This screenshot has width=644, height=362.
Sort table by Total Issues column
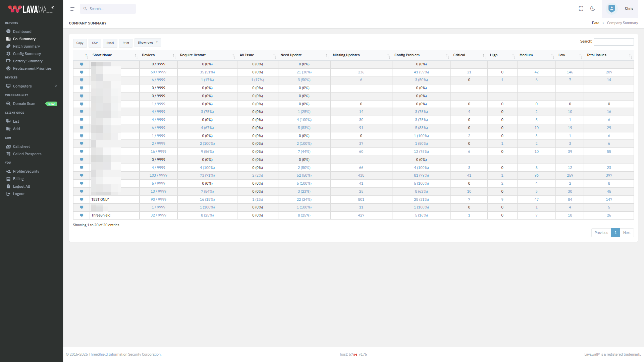click(x=609, y=55)
